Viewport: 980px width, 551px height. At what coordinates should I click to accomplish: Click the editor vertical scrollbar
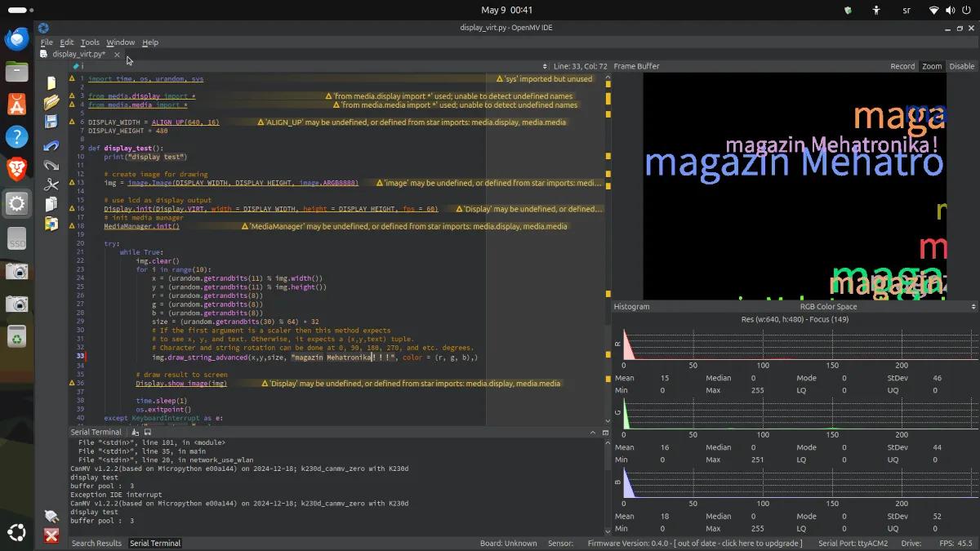click(608, 248)
